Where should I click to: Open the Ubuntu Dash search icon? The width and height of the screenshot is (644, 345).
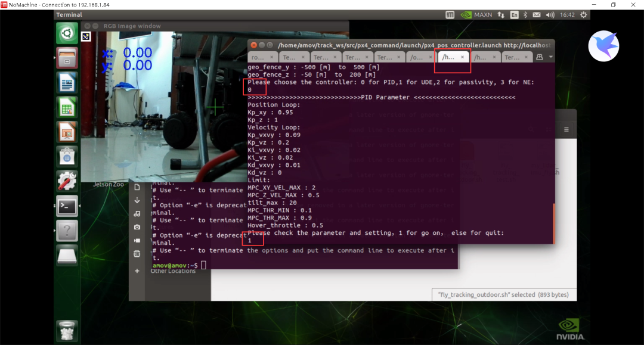click(67, 33)
